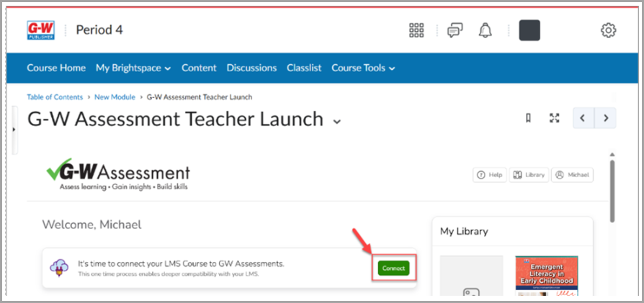Click the G-W Publisher logo
The height and width of the screenshot is (303, 644).
click(40, 30)
